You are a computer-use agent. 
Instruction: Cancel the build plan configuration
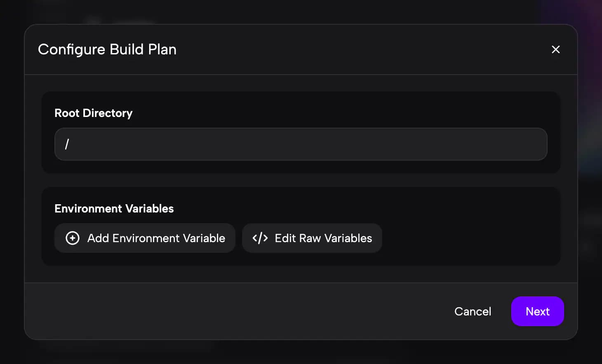click(473, 311)
